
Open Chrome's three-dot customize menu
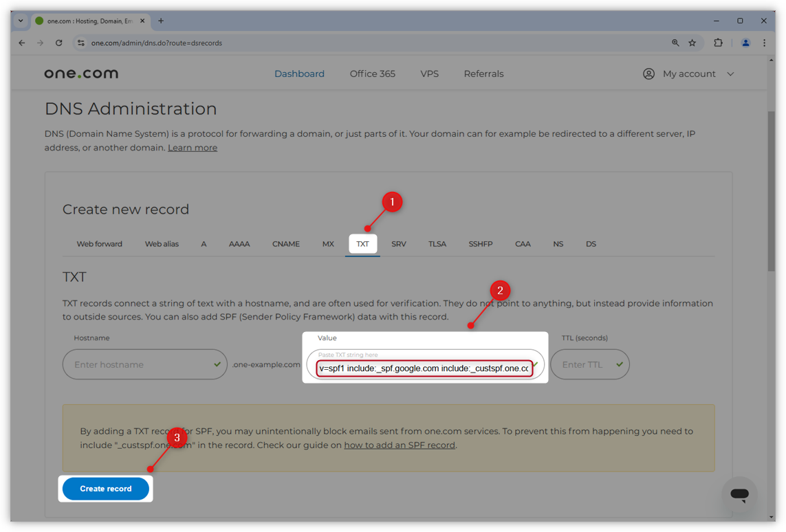(764, 43)
